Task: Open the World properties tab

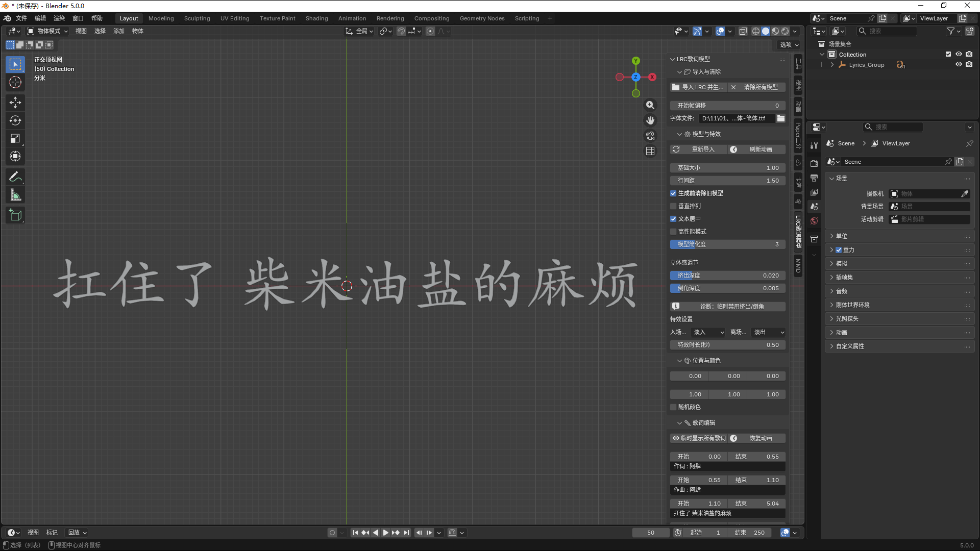Action: click(x=814, y=221)
